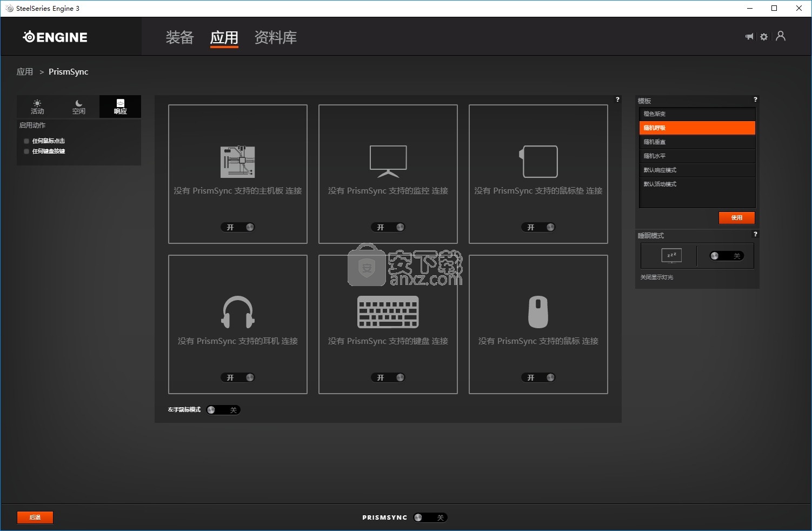The height and width of the screenshot is (531, 812).
Task: Click the 后退 button
Action: [x=35, y=517]
